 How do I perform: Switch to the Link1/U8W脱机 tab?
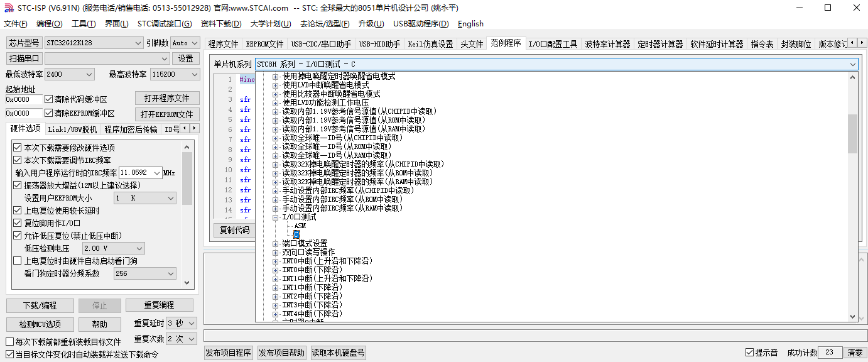click(x=72, y=129)
